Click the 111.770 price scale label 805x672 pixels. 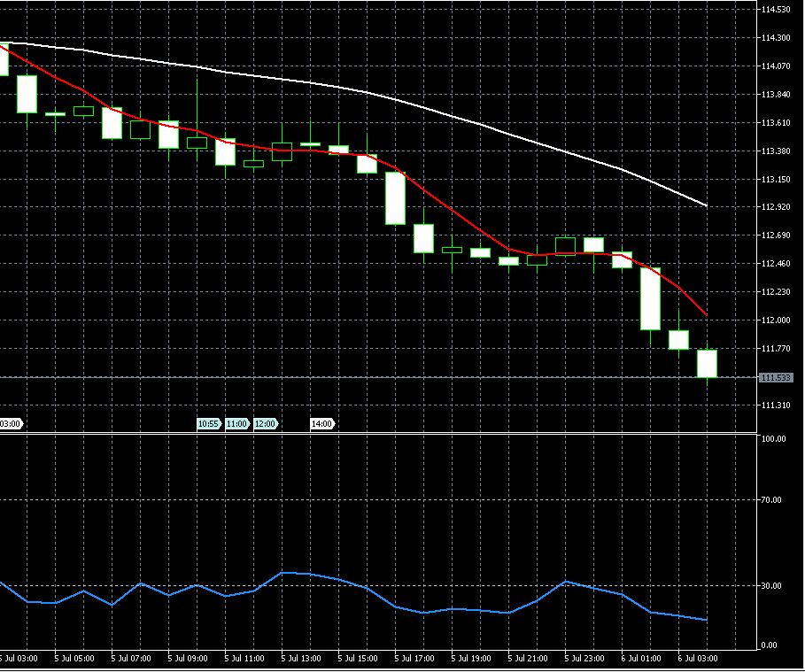click(x=776, y=349)
